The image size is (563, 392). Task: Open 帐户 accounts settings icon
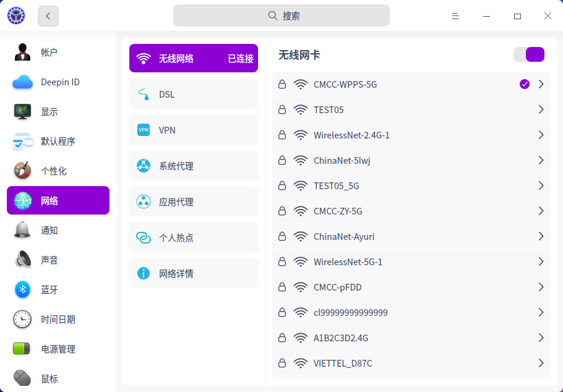[x=23, y=52]
